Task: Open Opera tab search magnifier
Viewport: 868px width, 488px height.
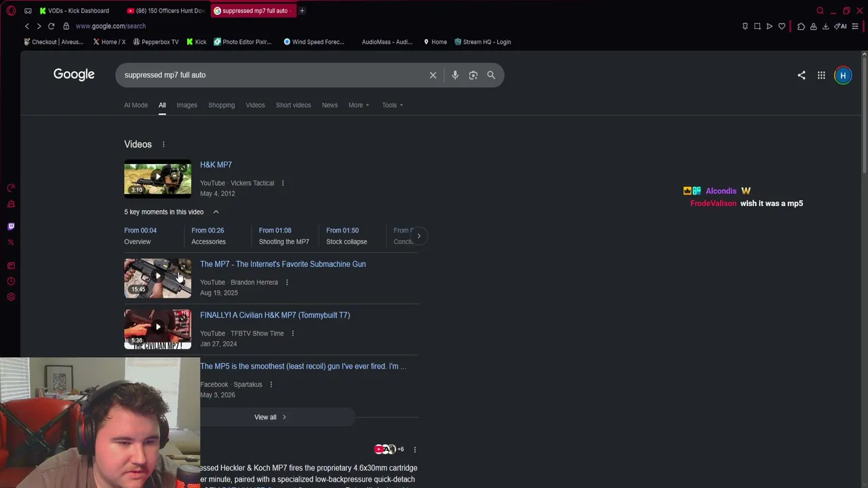Action: pyautogui.click(x=820, y=11)
